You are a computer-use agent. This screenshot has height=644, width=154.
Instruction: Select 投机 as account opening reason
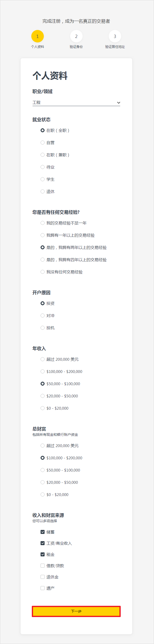(42, 328)
